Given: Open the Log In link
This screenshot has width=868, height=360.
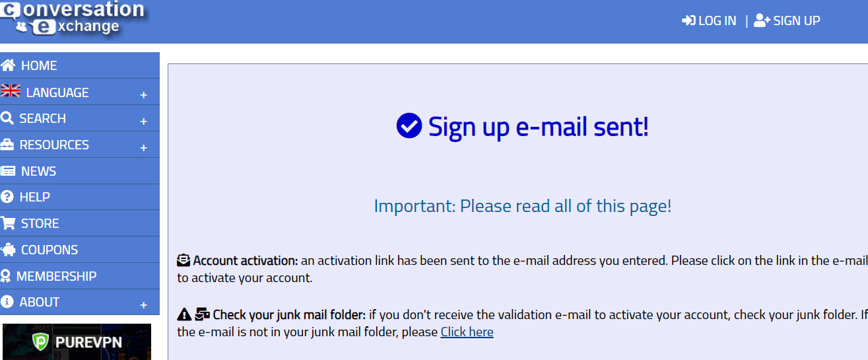Looking at the screenshot, I should tap(710, 20).
